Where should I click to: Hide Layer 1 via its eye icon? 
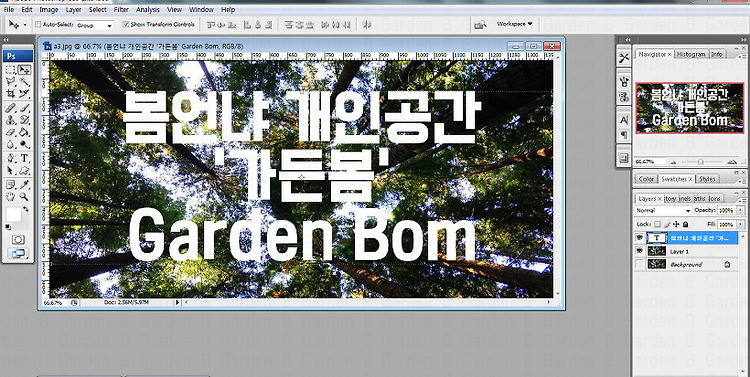coord(639,251)
